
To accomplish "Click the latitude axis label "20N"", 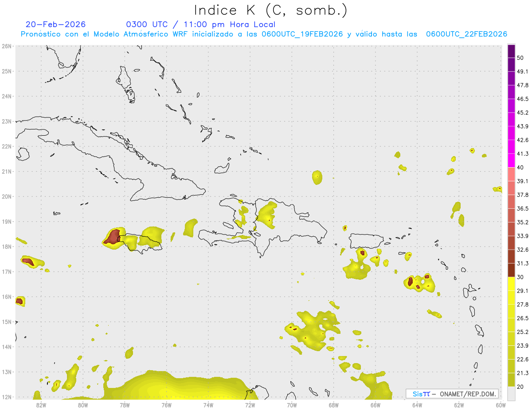I will pyautogui.click(x=6, y=196).
